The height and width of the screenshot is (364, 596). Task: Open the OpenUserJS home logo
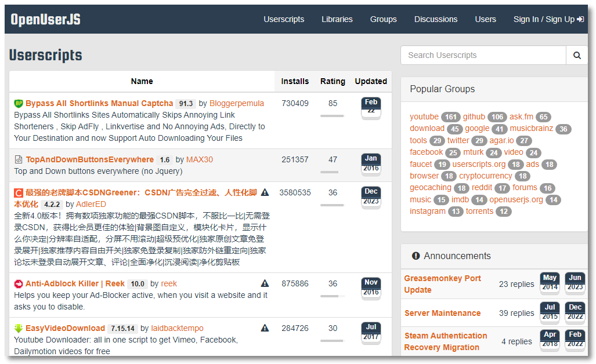coord(46,19)
